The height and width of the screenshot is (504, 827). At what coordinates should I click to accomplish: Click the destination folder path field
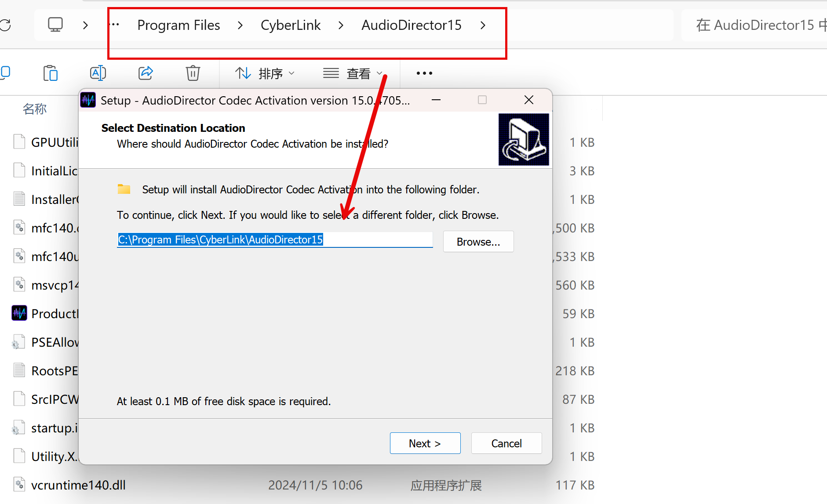(275, 240)
